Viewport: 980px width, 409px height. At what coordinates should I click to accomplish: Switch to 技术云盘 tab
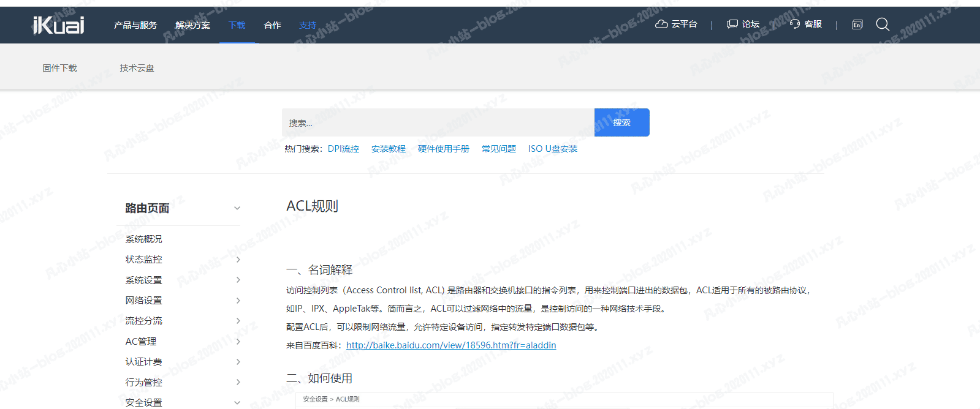(x=137, y=68)
